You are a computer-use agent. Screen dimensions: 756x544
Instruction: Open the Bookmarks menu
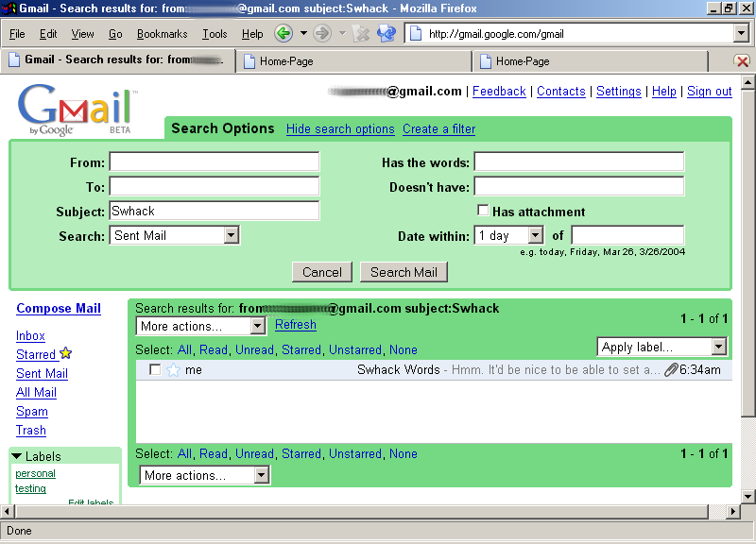pos(162,34)
